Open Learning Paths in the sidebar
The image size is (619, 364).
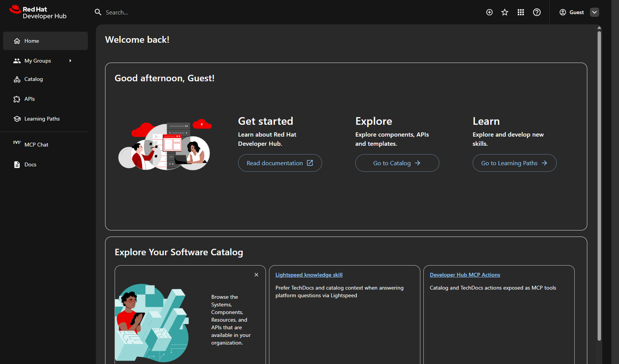(x=46, y=119)
